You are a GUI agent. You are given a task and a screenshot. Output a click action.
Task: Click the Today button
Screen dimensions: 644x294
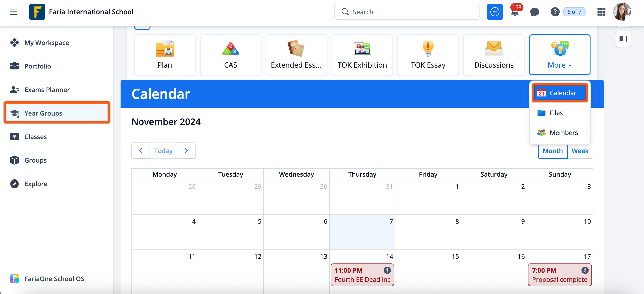pos(163,151)
